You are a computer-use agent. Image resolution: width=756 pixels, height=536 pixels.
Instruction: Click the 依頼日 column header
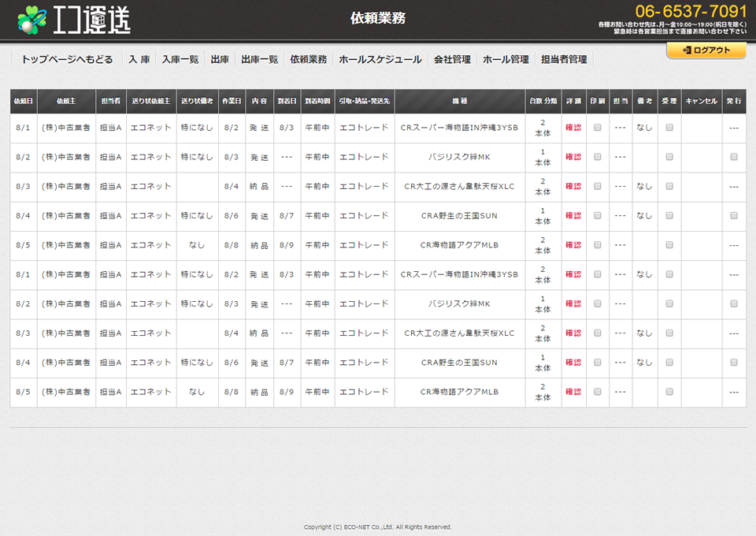point(24,101)
